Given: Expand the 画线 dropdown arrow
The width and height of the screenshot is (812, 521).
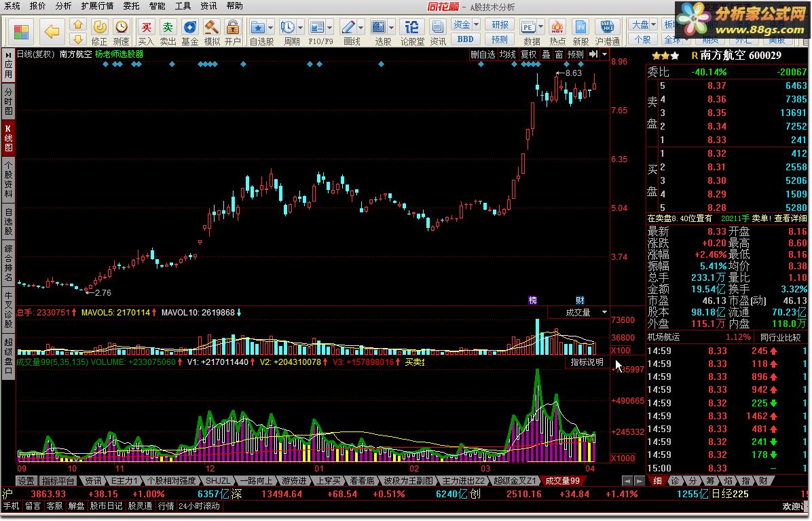Looking at the screenshot, I should pyautogui.click(x=361, y=27).
